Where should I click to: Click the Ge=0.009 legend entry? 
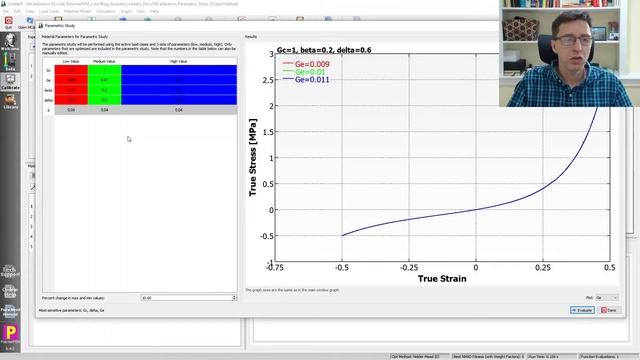click(x=306, y=64)
